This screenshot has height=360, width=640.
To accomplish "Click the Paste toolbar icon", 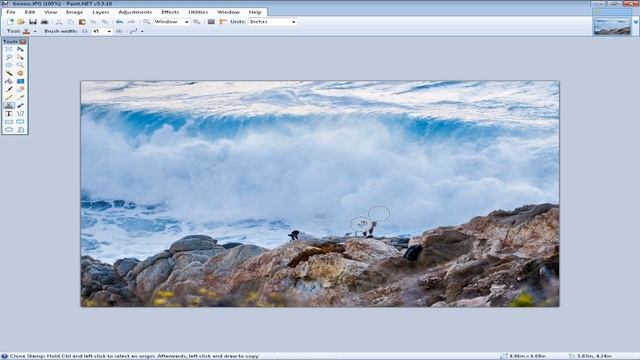I will [x=82, y=22].
